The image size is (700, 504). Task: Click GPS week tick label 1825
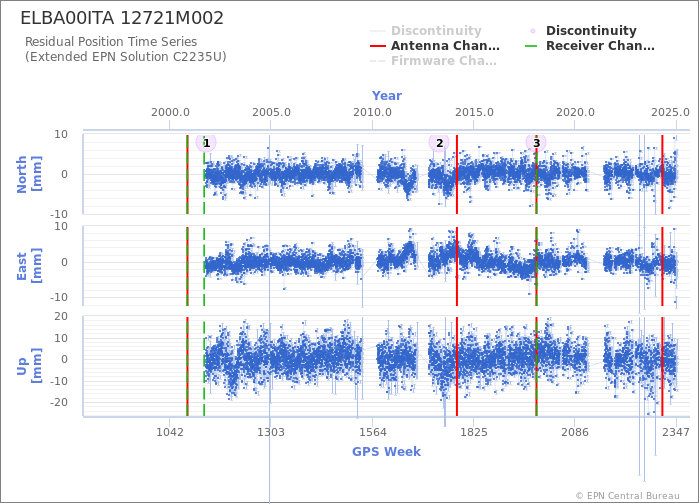[x=474, y=432]
